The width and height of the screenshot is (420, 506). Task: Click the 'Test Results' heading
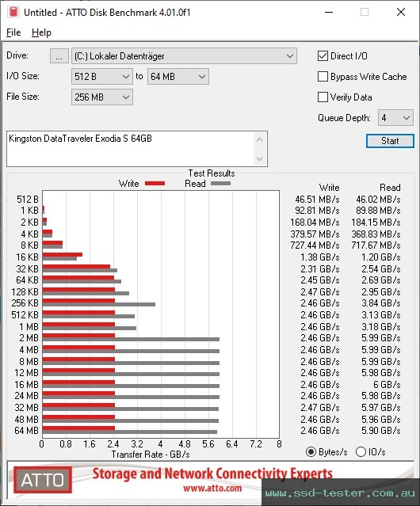pos(212,173)
